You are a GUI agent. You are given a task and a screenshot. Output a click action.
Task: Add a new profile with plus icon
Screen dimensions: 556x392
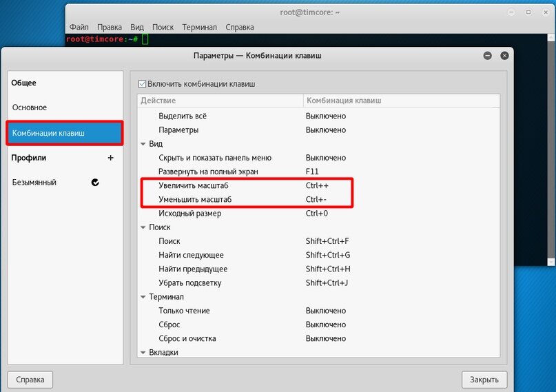111,158
